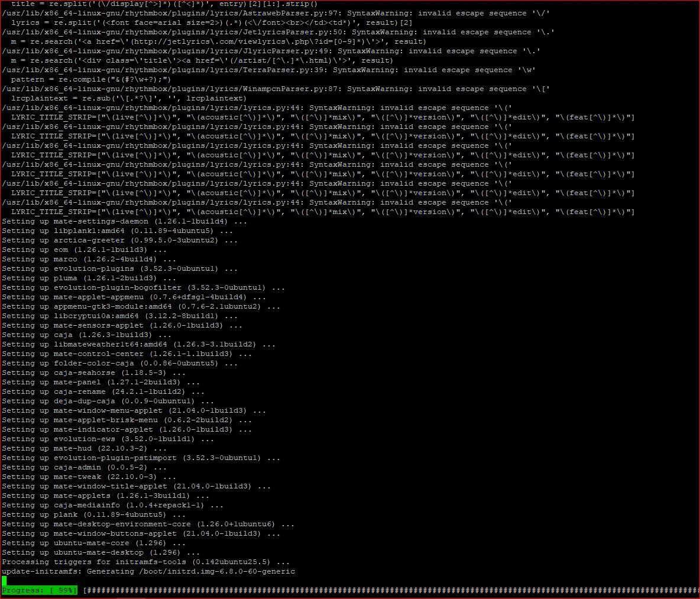Screen dimensions: 700x599
Task: Click 'Setting up mate-window-buttons-applet' line
Action: coord(141,535)
